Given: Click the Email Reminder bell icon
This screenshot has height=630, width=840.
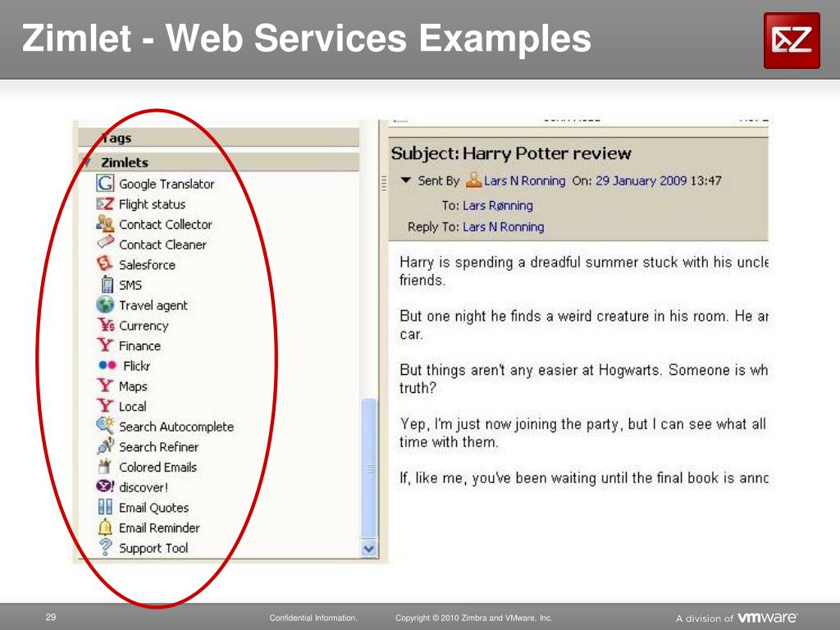Looking at the screenshot, I should (105, 527).
